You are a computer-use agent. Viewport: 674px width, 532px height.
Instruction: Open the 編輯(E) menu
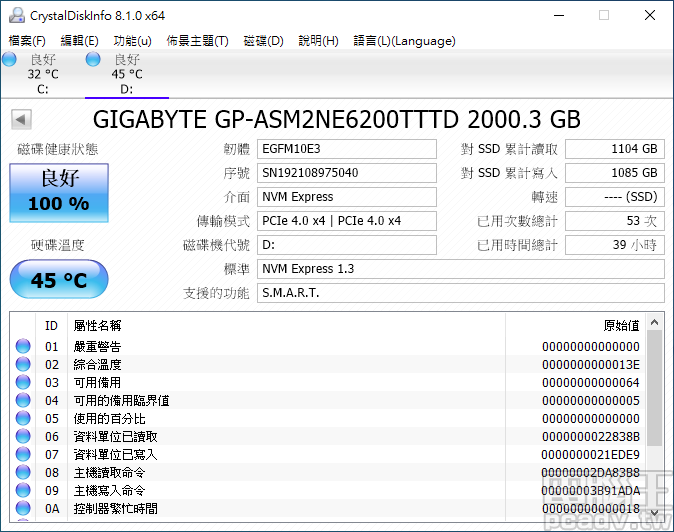(80, 41)
